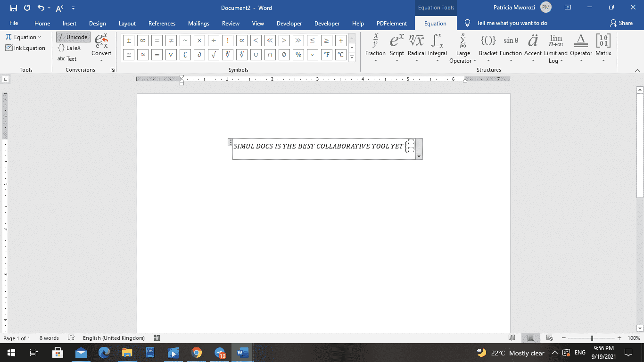Open the Function structures gallery

[x=511, y=48]
